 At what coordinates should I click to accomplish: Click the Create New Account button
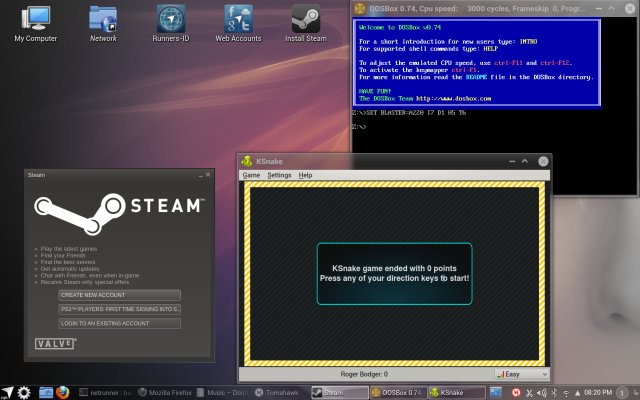[119, 295]
